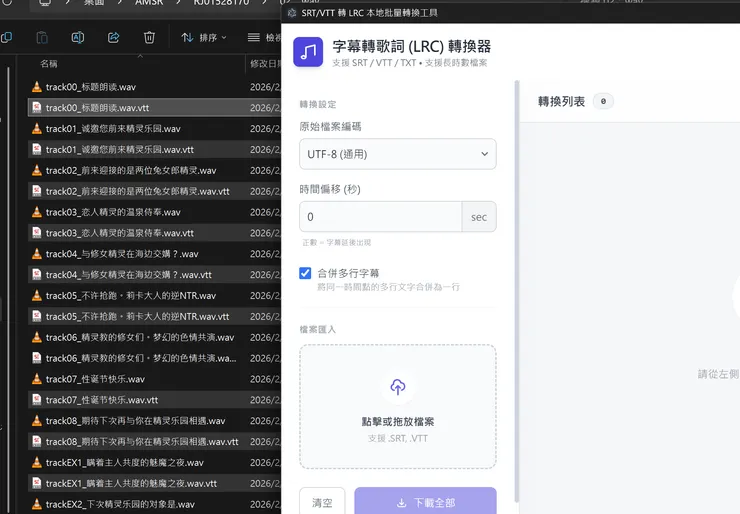The height and width of the screenshot is (514, 740).
Task: Click the Explorer copy icon in toolbar
Action: click(6, 37)
